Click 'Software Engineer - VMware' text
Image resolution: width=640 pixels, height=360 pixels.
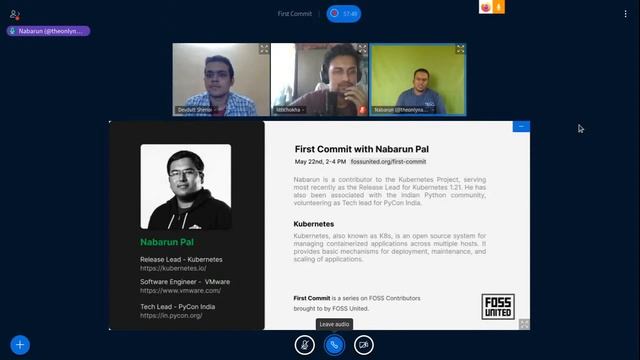pyautogui.click(x=185, y=282)
